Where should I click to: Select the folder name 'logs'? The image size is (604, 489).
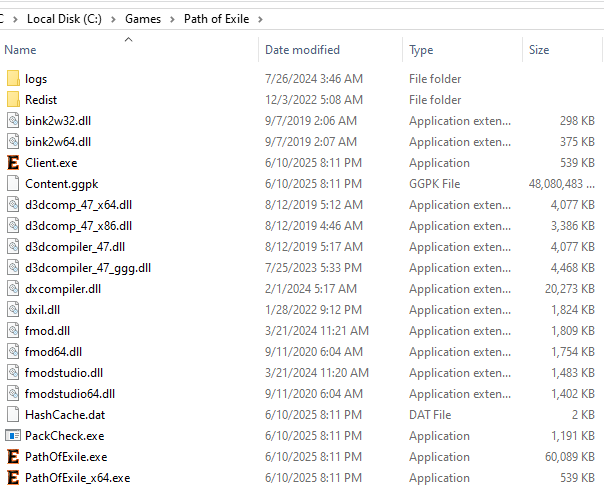click(x=36, y=79)
